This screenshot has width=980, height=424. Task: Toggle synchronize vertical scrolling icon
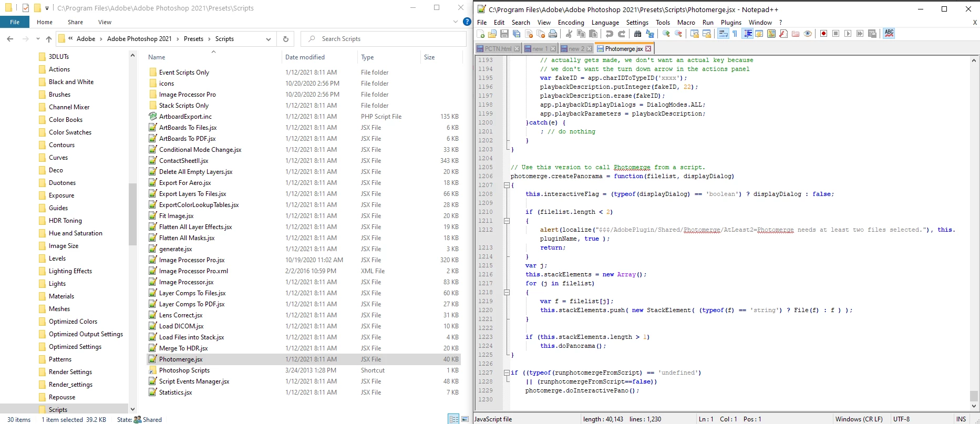point(695,34)
